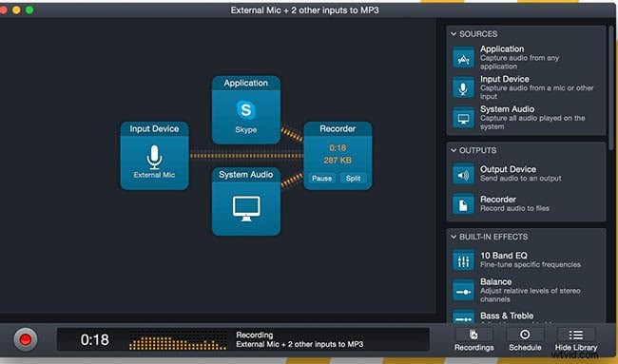This screenshot has height=364, width=618.
Task: Open the Recordings list
Action: (473, 339)
